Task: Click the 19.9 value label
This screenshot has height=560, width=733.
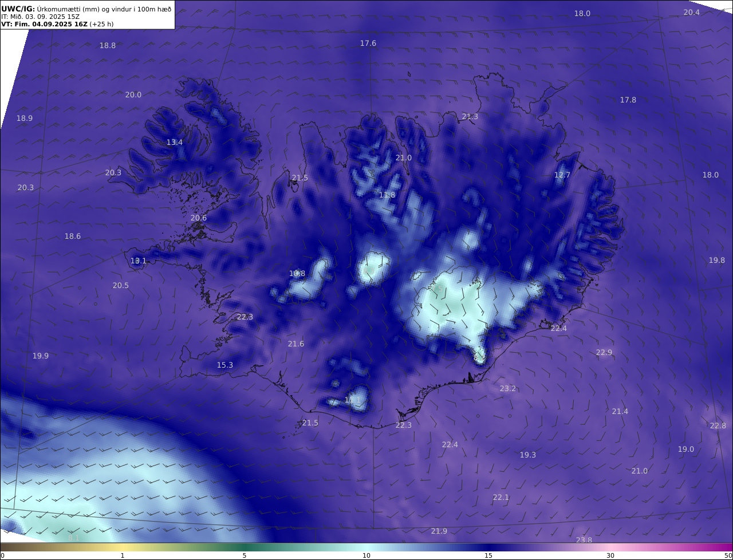Action: 41,356
